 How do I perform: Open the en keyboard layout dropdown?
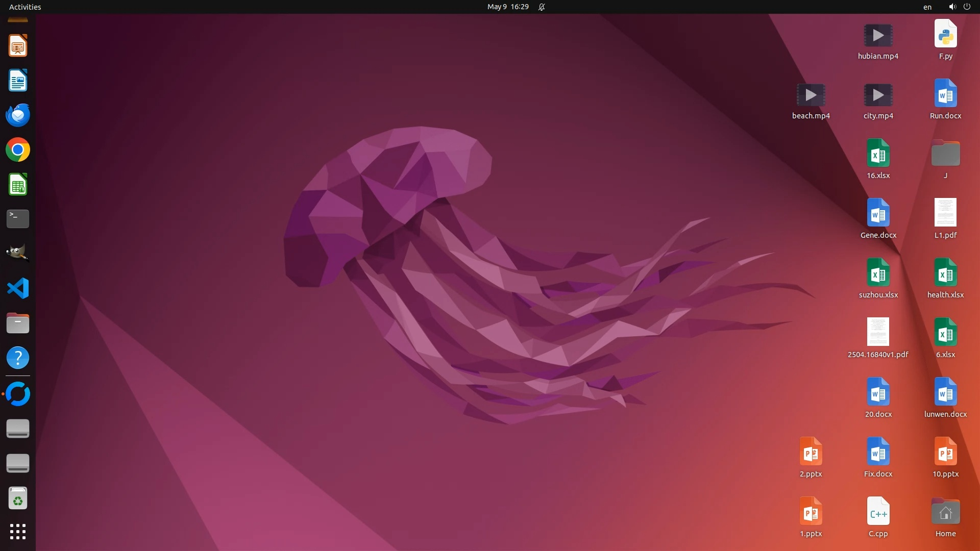tap(927, 7)
